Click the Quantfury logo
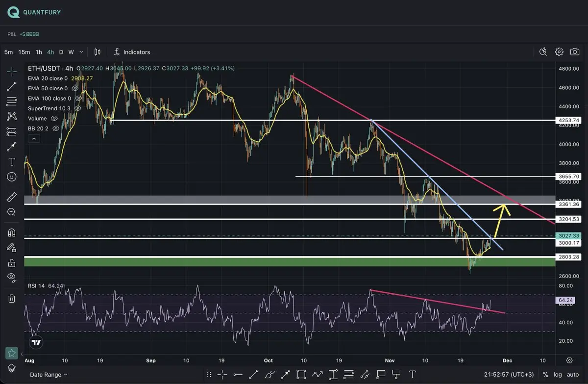Viewport: 588px width, 384px height. [34, 12]
